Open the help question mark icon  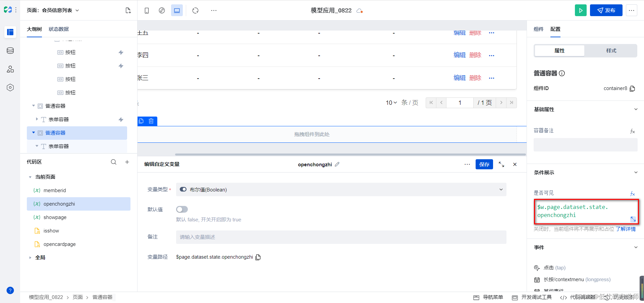click(x=10, y=291)
